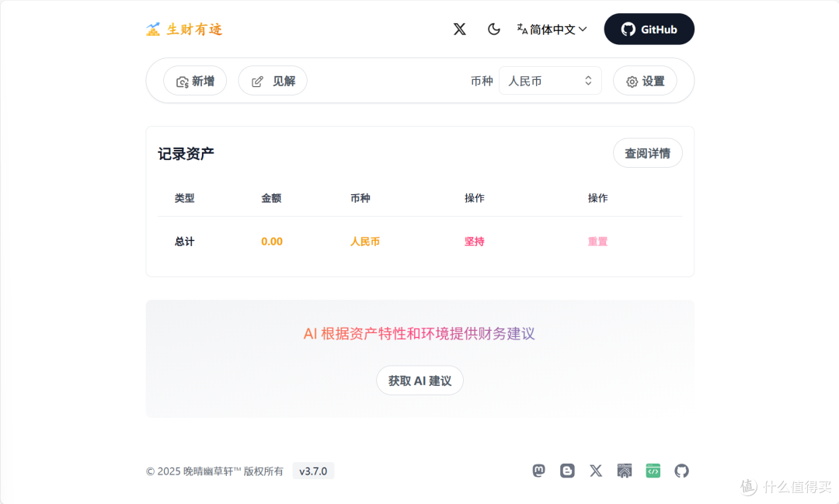This screenshot has height=504, width=839.
Task: Click the © 2025 晚晴幽草轩 copyright text
Action: point(214,471)
